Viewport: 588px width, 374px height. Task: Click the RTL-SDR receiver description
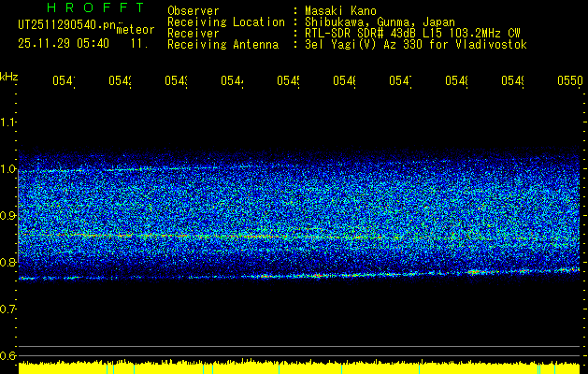point(412,34)
